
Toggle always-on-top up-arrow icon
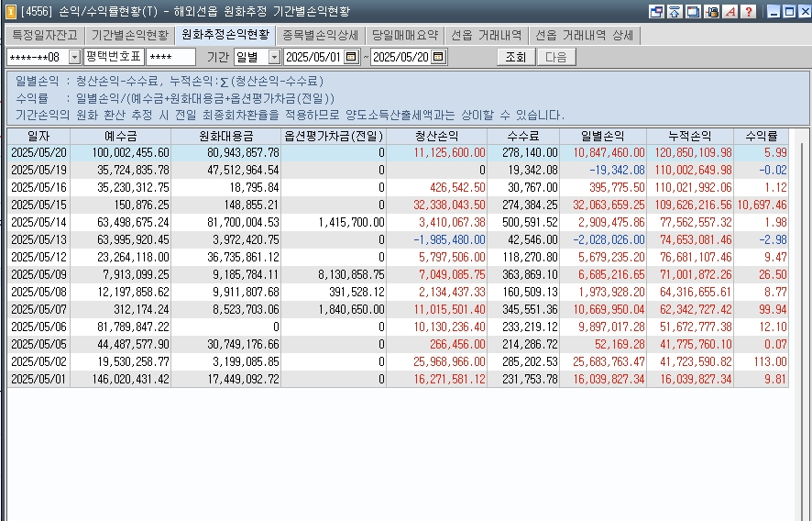[675, 11]
